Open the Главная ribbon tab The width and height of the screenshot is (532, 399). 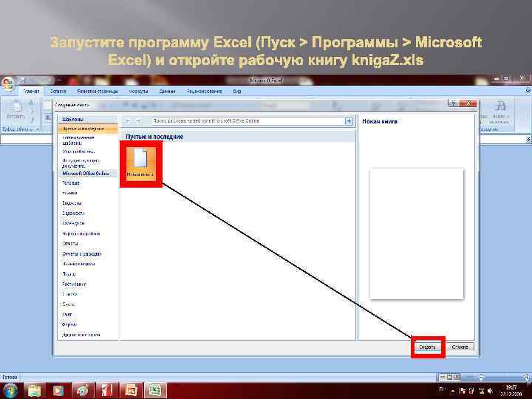click(32, 92)
